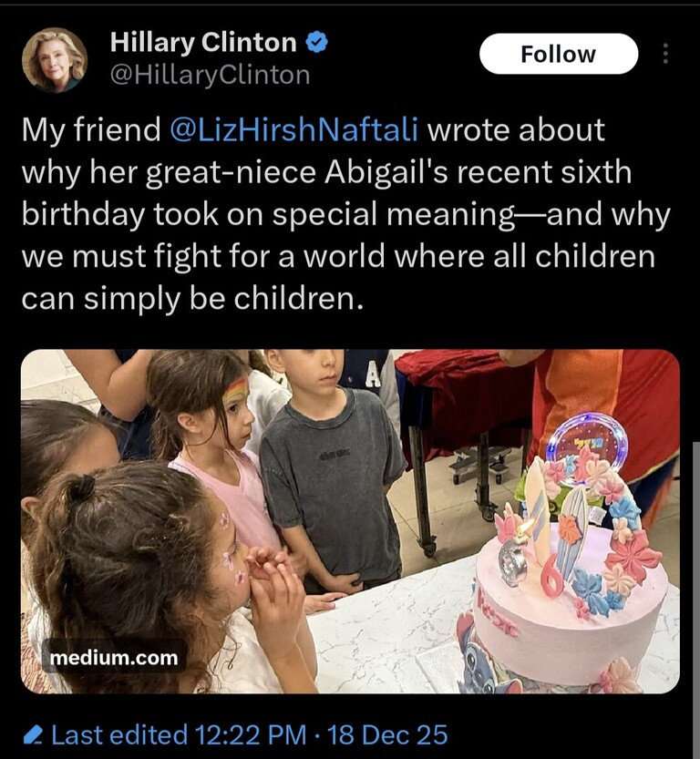Click the 12:22 PM timestamp
This screenshot has width=700, height=759.
(x=251, y=734)
